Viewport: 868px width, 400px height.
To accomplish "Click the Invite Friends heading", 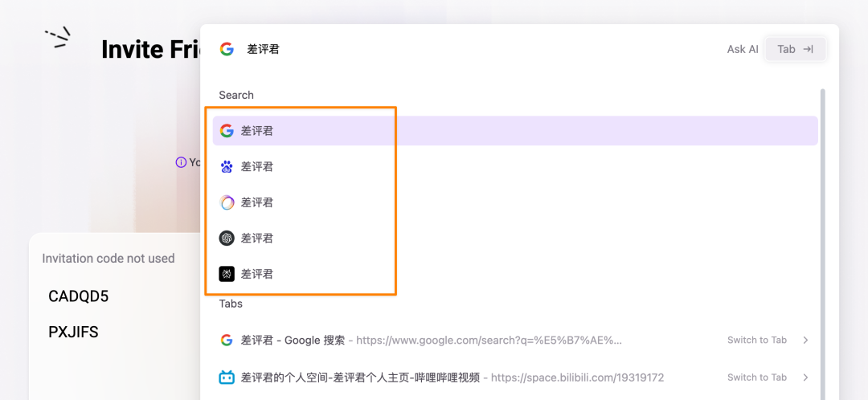I will tap(150, 50).
